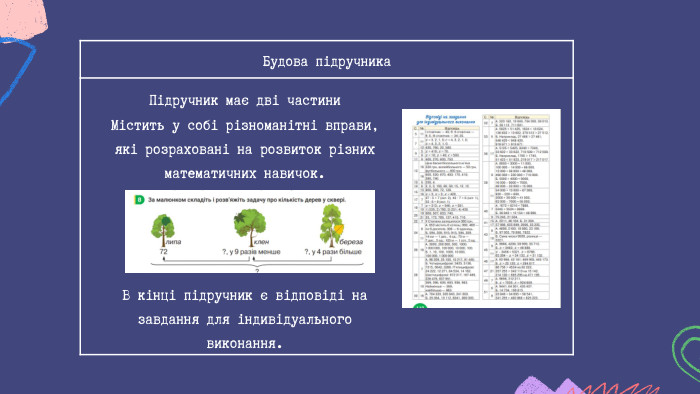Open the tree exercise picture thumbnail

pyautogui.click(x=250, y=232)
